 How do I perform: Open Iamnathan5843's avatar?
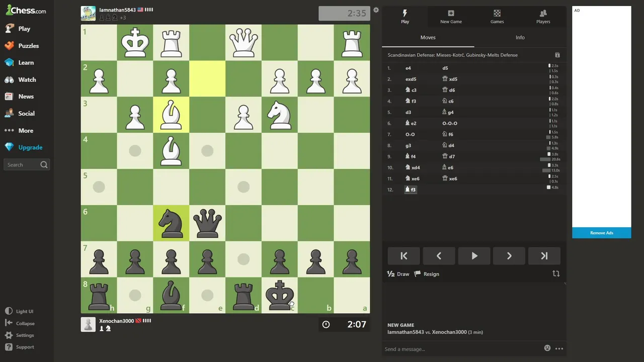tap(88, 14)
